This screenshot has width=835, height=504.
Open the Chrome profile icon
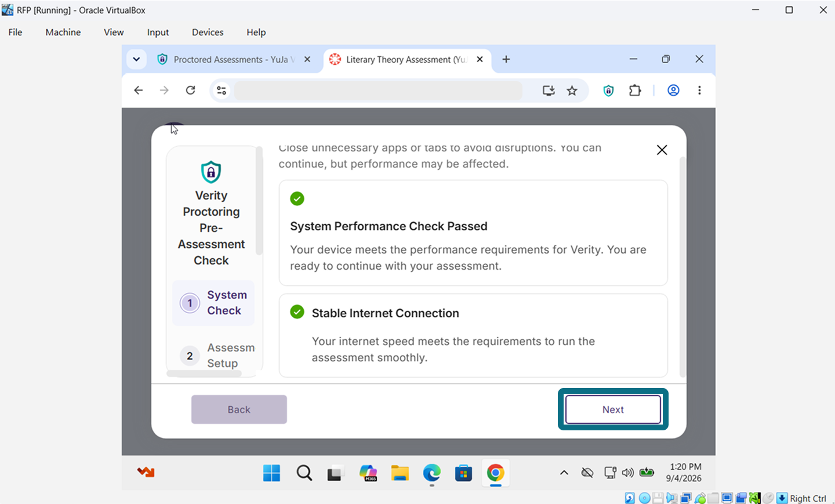point(673,90)
